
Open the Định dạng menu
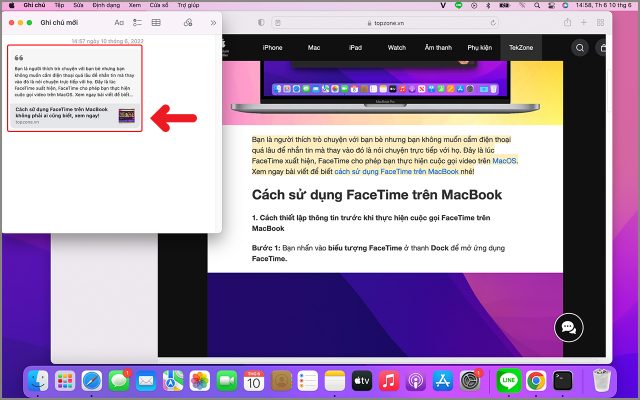(x=106, y=5)
